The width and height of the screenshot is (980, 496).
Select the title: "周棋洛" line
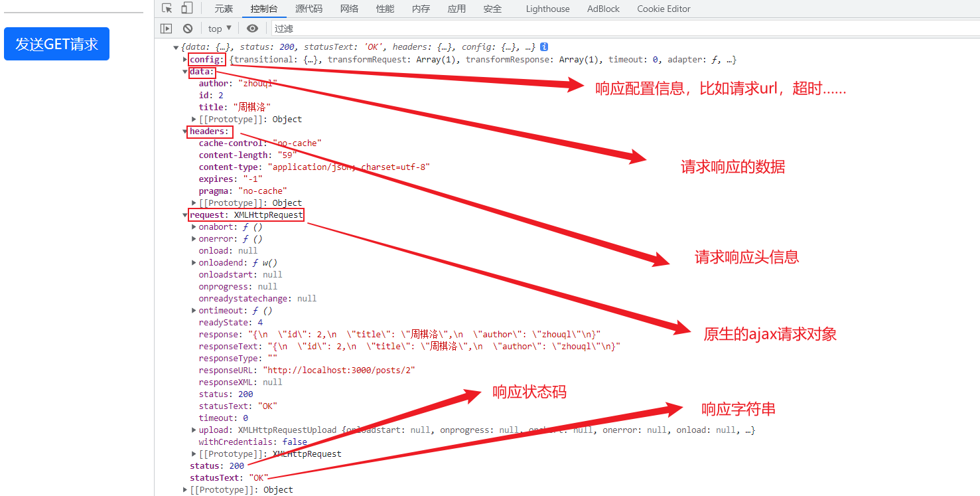(235, 108)
